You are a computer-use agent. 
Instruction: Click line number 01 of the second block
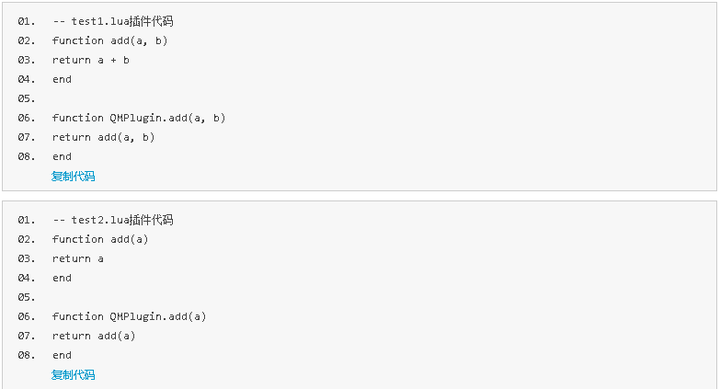click(26, 220)
